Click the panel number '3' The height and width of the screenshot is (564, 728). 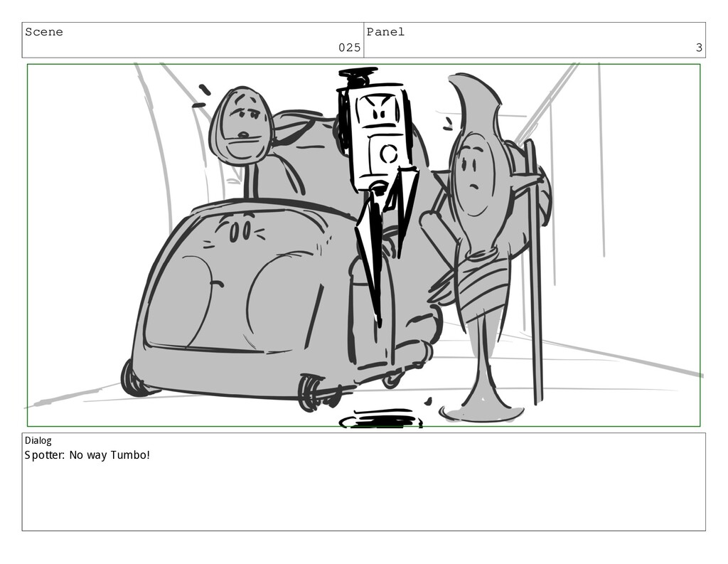point(699,48)
